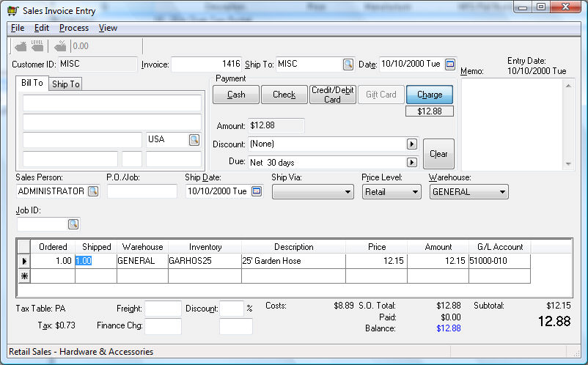The image size is (588, 365).
Task: Click the second toolbar level icon
Action: click(38, 46)
